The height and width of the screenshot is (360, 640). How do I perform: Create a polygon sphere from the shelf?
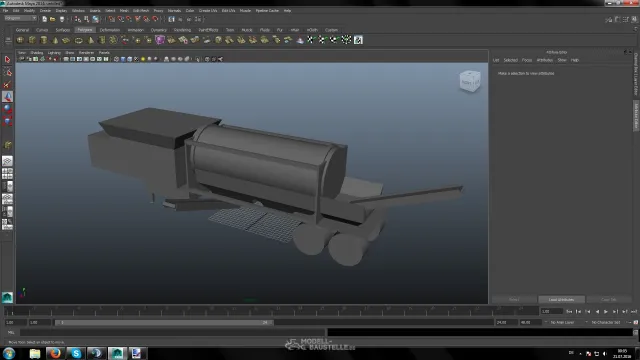[20, 40]
